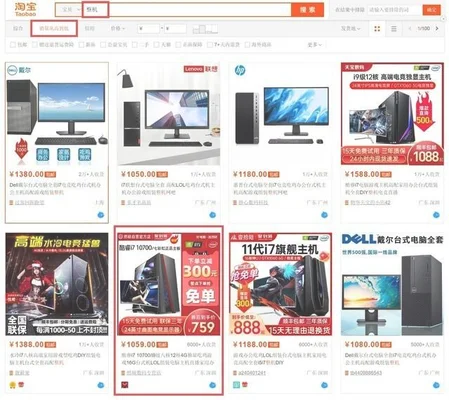Select the 综合 sort tab
The height and width of the screenshot is (400, 449).
pos(18,29)
